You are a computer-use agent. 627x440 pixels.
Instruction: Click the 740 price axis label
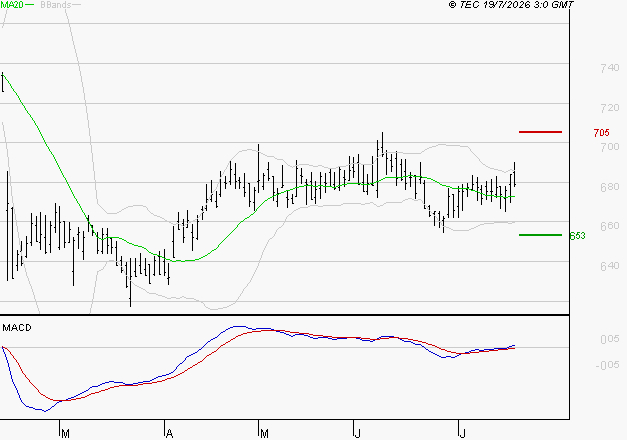click(x=610, y=68)
